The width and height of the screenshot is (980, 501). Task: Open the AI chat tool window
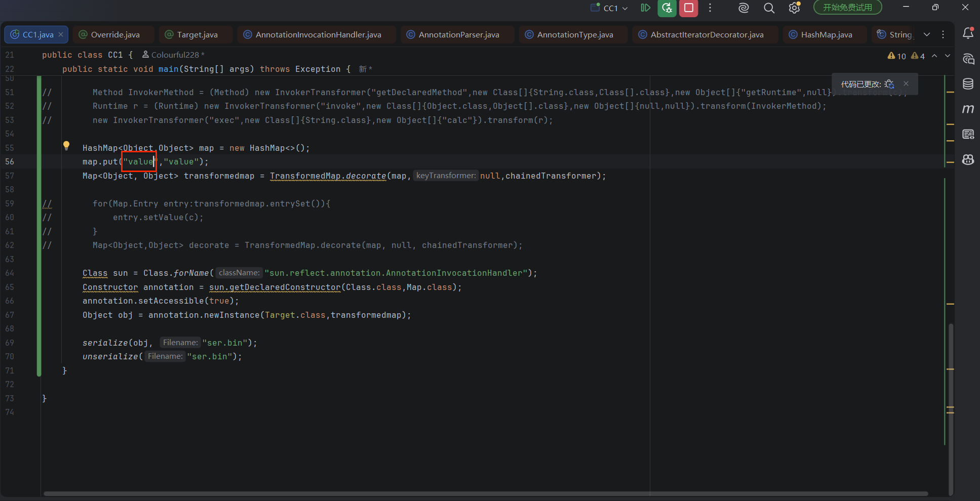click(x=968, y=59)
